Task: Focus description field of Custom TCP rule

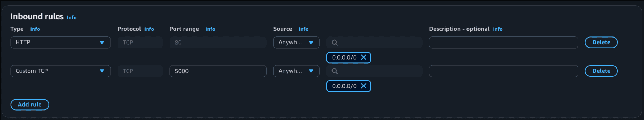Action: click(x=503, y=71)
